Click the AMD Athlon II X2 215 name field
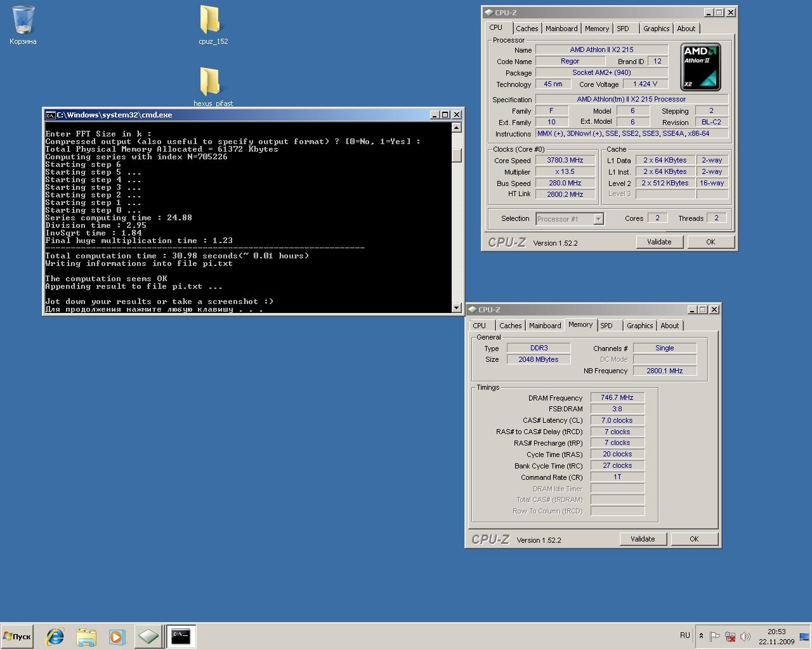Screen dimensions: 812x650 [601, 50]
